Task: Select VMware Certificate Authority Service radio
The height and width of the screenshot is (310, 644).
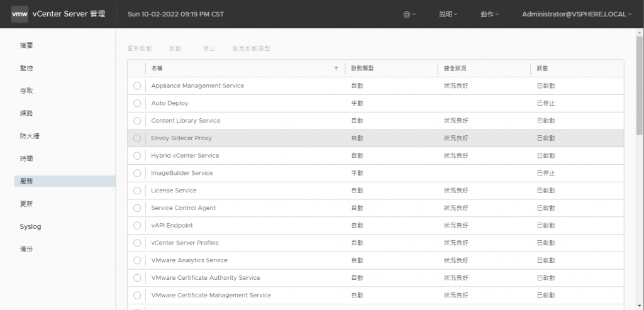Action: click(137, 278)
